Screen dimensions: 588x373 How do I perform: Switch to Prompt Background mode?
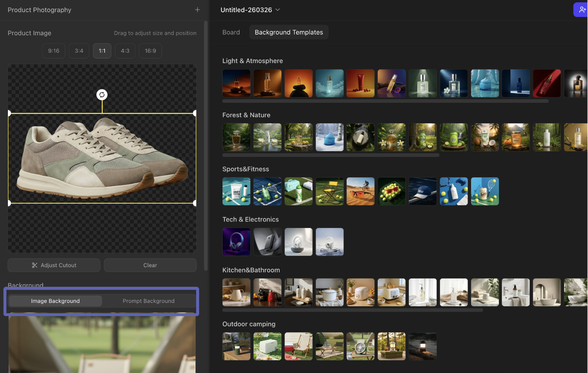point(148,301)
